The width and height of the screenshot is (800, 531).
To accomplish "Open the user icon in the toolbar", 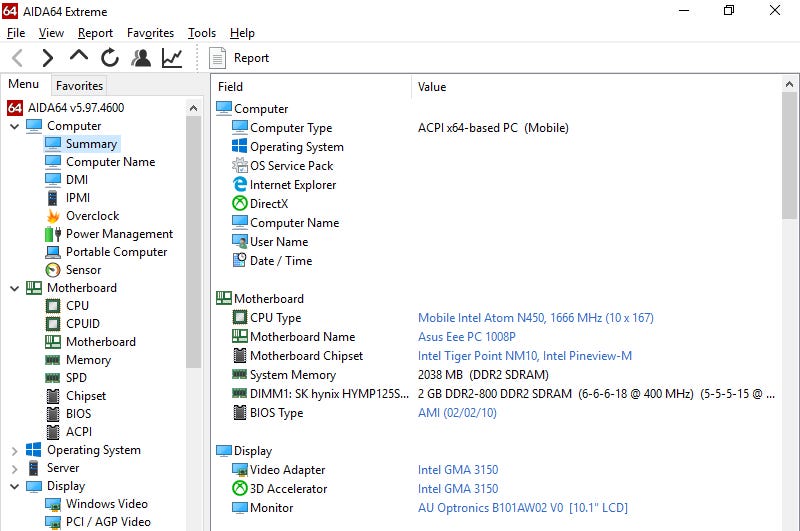I will 141,58.
